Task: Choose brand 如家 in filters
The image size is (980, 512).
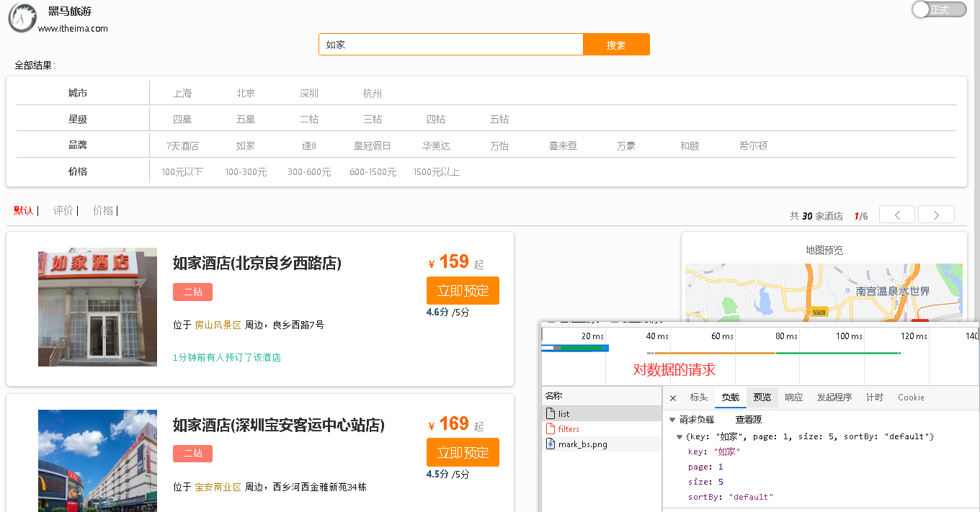Action: [x=246, y=145]
